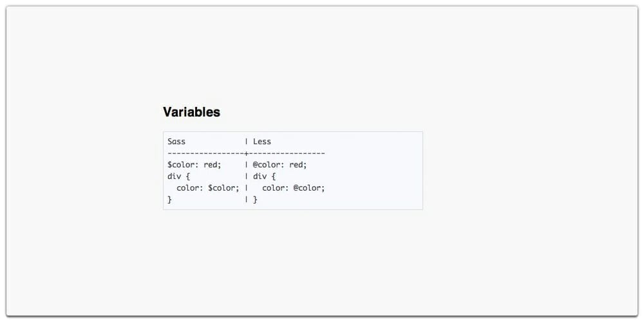Click the Sass column header text
Screen dimensions: 644x322
[176, 142]
